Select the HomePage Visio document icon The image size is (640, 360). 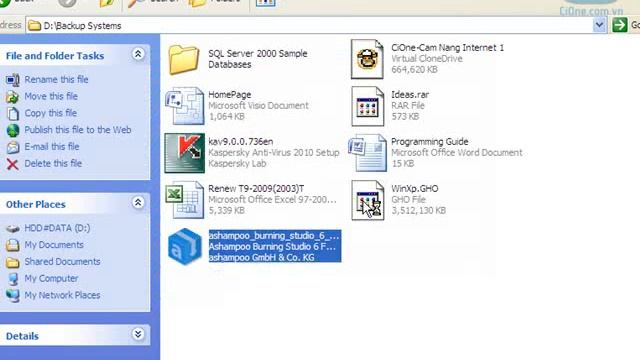click(184, 106)
